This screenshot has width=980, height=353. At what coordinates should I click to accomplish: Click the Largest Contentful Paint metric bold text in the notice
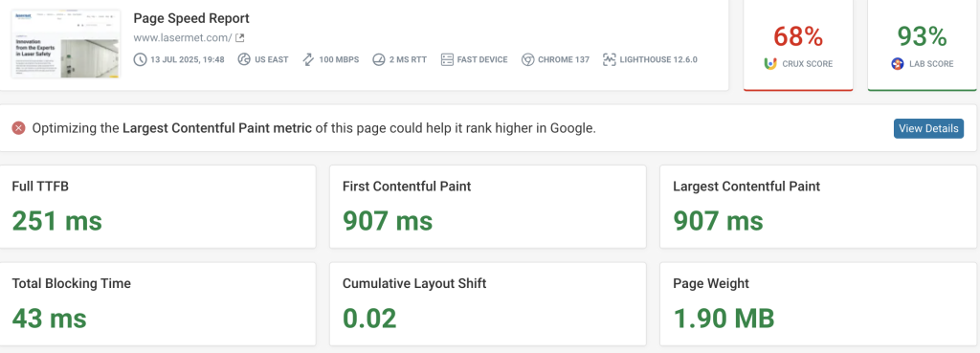(217, 129)
